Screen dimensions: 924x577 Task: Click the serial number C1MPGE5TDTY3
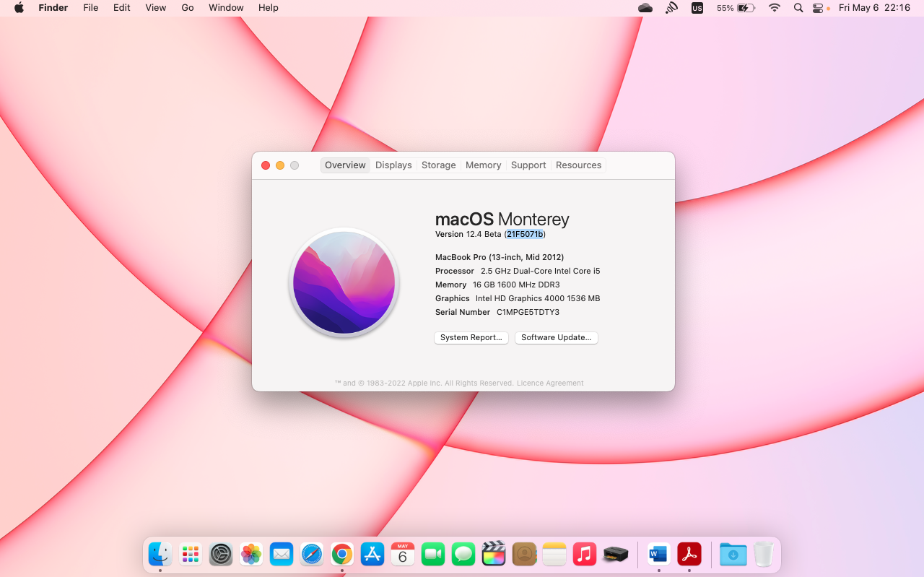(528, 313)
